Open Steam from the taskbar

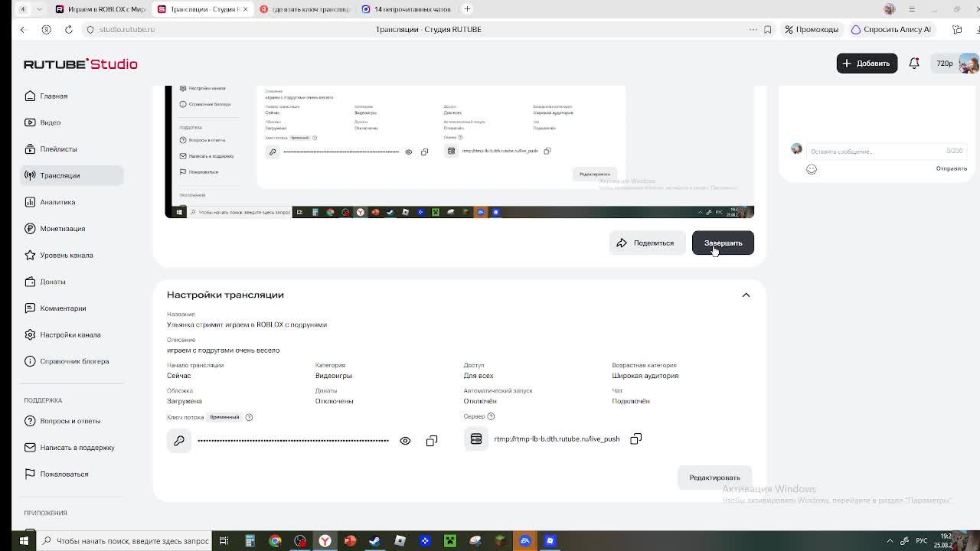pyautogui.click(x=374, y=541)
